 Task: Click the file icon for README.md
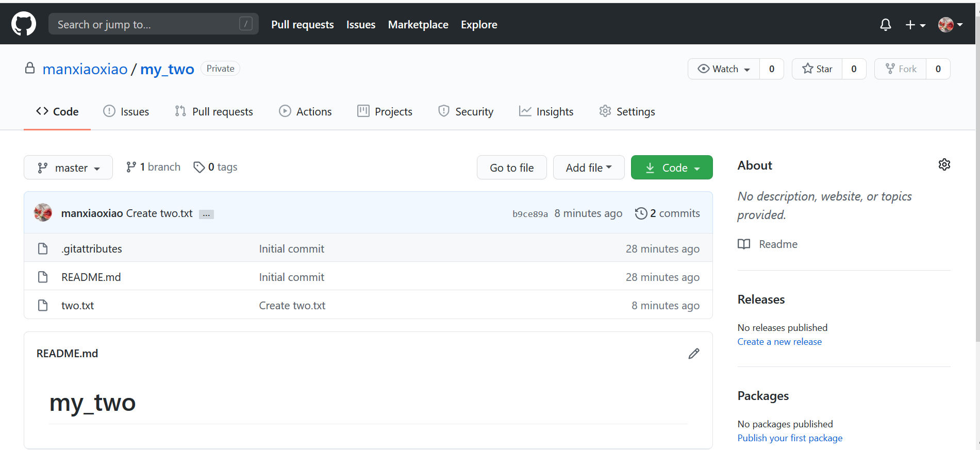pyautogui.click(x=43, y=277)
